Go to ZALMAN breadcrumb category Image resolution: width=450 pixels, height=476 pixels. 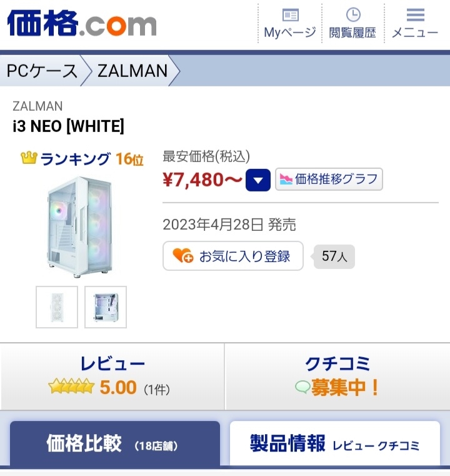point(132,71)
